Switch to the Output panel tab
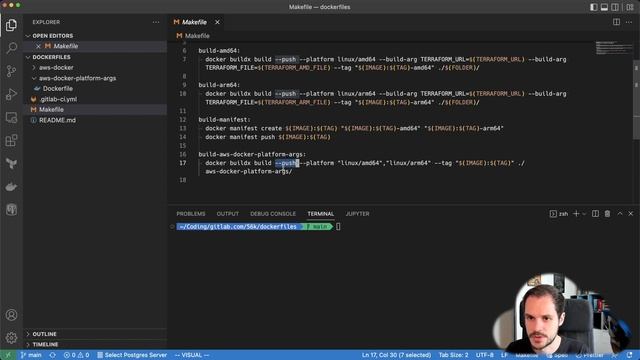 (227, 214)
